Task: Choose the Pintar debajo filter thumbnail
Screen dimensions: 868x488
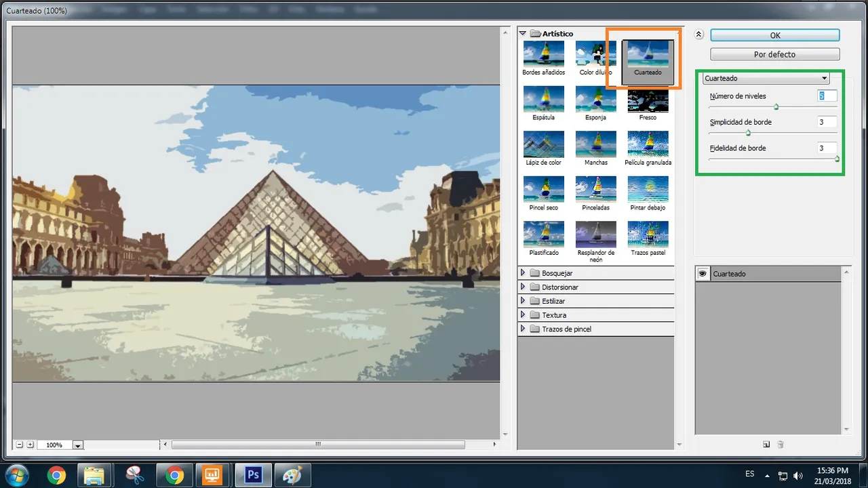Action: [x=648, y=193]
